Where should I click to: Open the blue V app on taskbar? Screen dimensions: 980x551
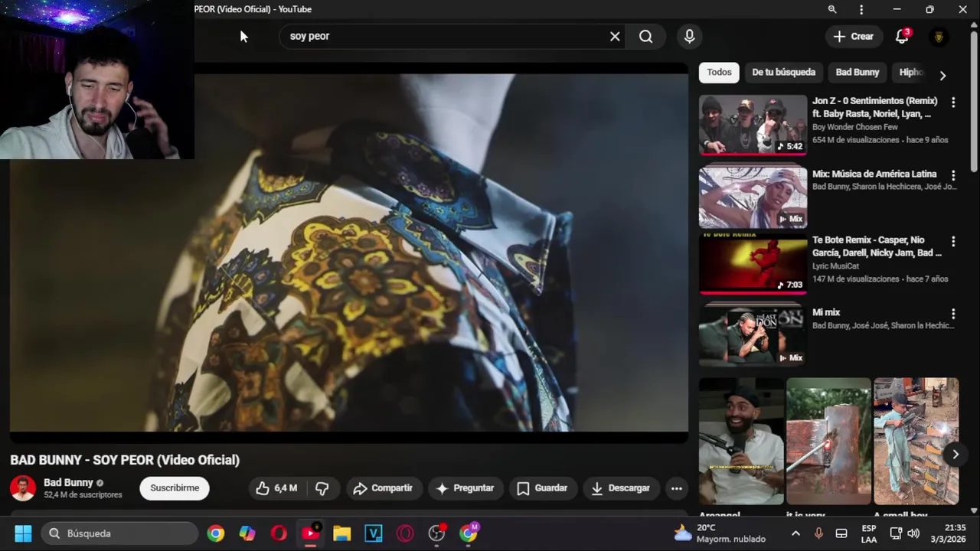click(x=373, y=533)
